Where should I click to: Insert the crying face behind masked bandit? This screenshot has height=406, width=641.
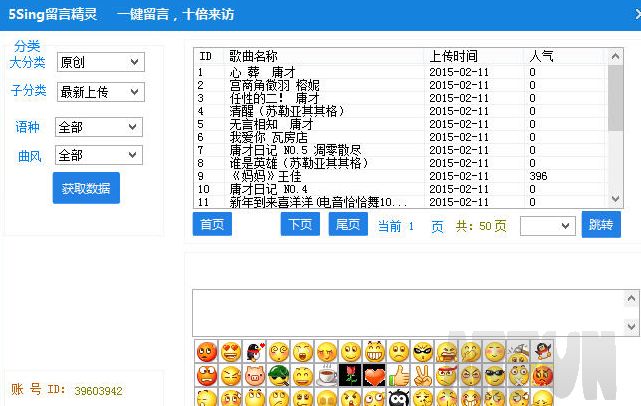click(x=446, y=351)
